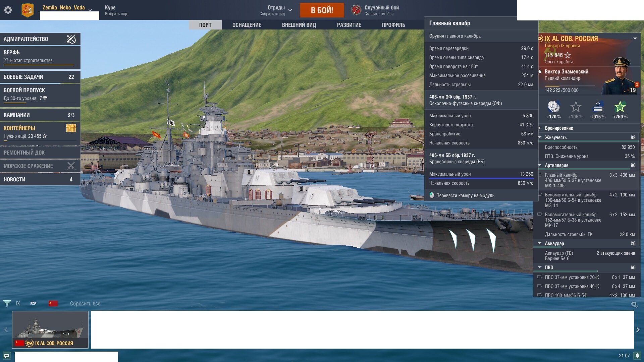This screenshot has width=644, height=362.
Task: Focus camera on secondary 4x2 100 mm module
Action: click(x=540, y=195)
